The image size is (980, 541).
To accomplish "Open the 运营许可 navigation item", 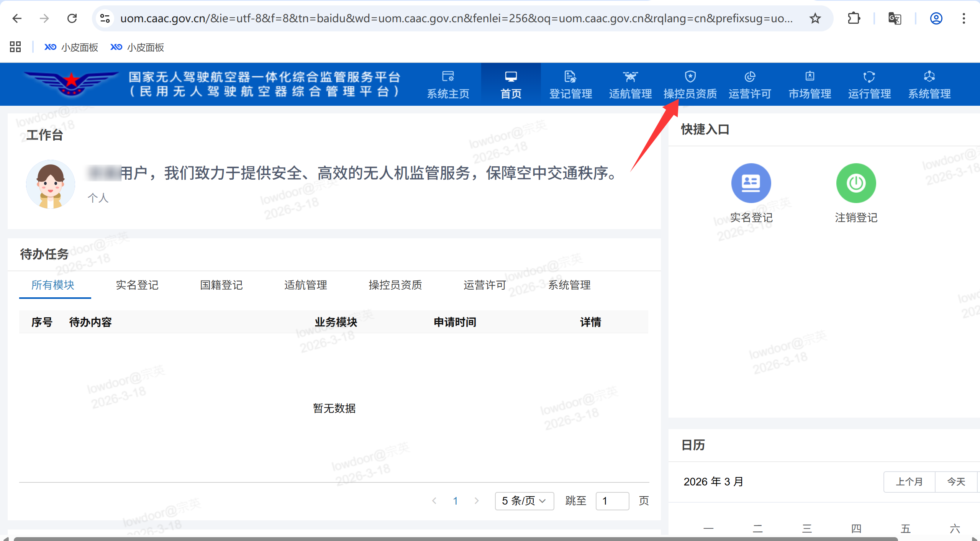I will (750, 85).
